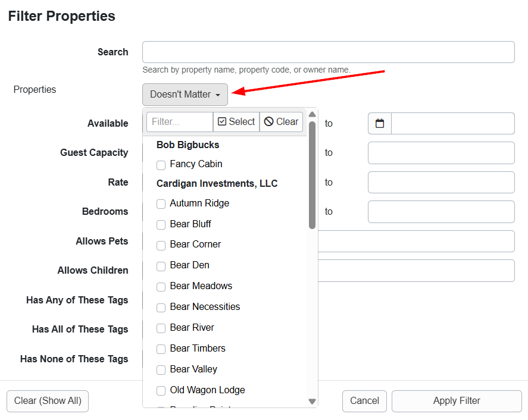The image size is (528, 420).
Task: Focus the Search text field
Action: pyautogui.click(x=328, y=52)
